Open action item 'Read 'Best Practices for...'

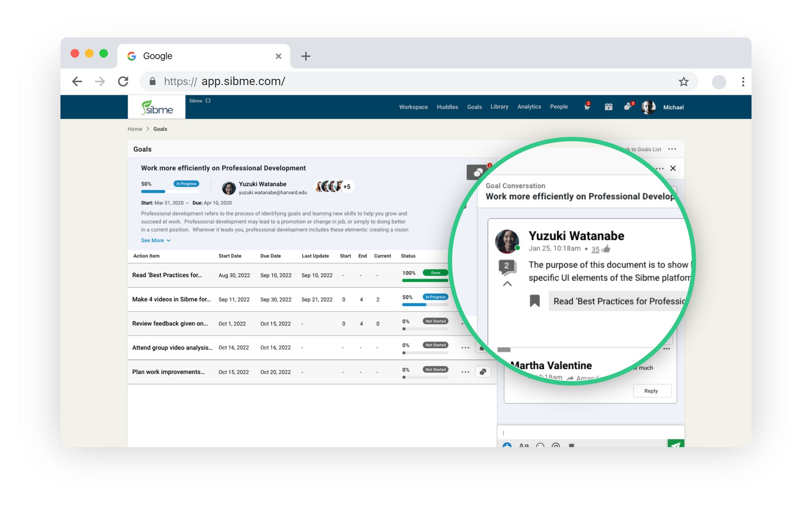(x=167, y=275)
